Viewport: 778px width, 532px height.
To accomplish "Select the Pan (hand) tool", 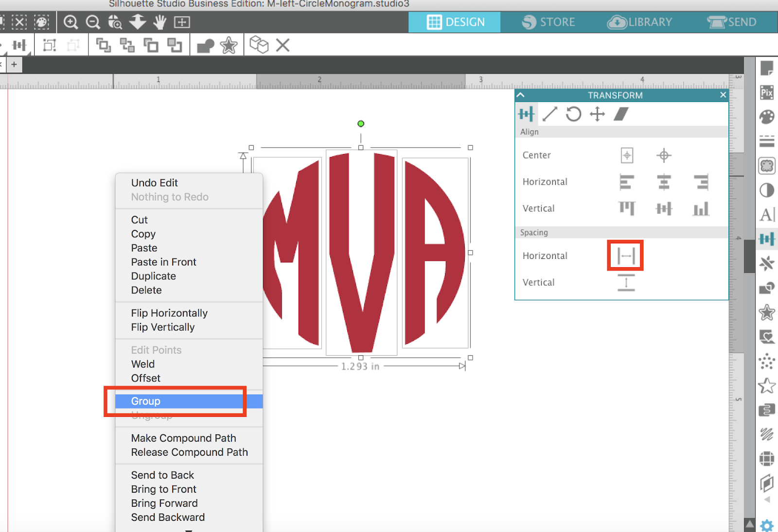I will (159, 22).
